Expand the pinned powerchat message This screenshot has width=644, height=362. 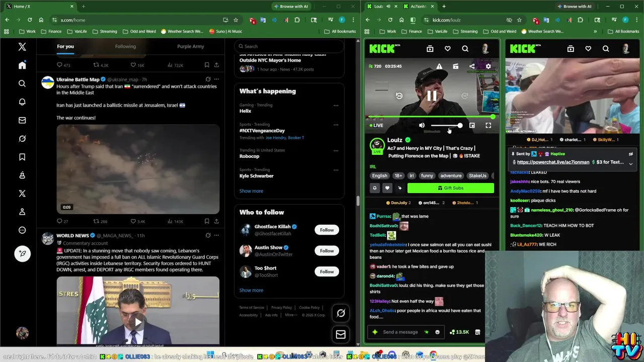point(630,163)
